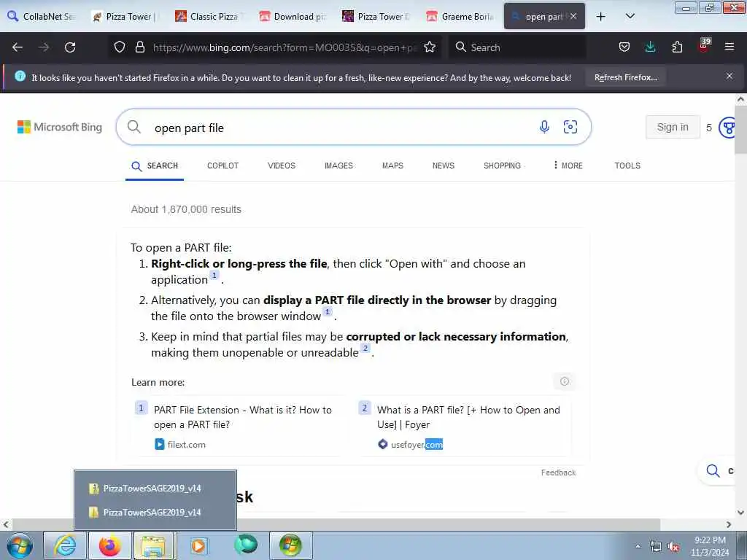Open Bing visual search camera icon
The width and height of the screenshot is (747, 560).
click(570, 127)
